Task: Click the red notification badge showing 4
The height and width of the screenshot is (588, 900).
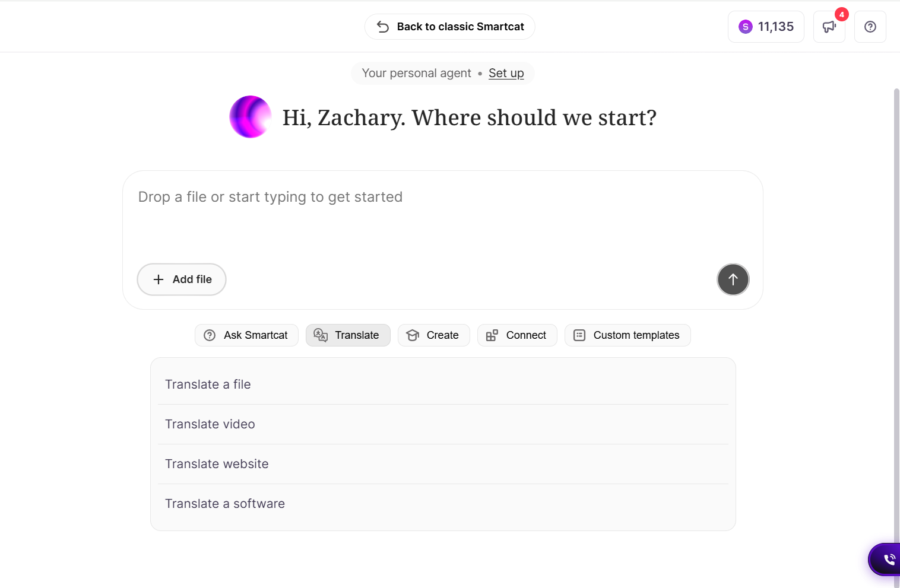Action: pos(841,14)
